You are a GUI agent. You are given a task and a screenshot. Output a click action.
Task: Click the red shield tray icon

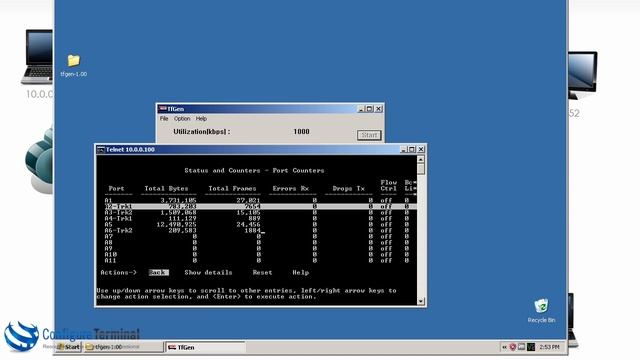(x=513, y=347)
